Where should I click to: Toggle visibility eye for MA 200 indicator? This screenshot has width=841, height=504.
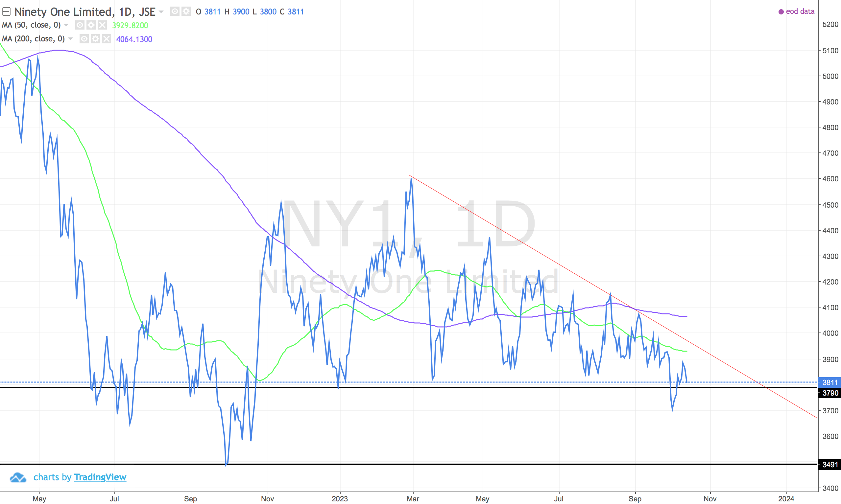[x=84, y=39]
